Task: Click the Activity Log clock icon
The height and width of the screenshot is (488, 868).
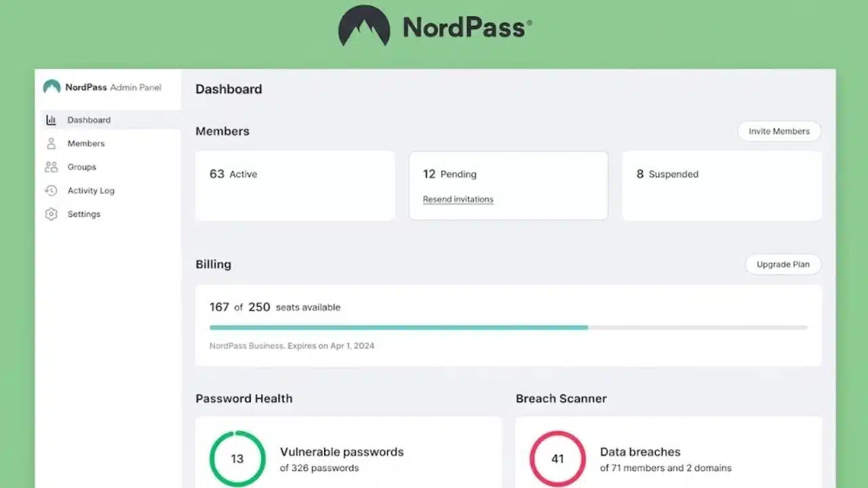Action: click(51, 190)
